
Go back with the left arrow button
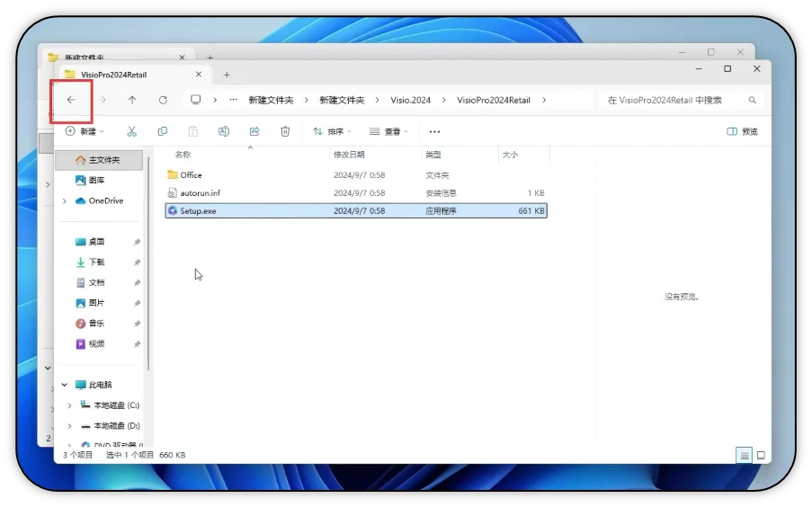pos(71,100)
